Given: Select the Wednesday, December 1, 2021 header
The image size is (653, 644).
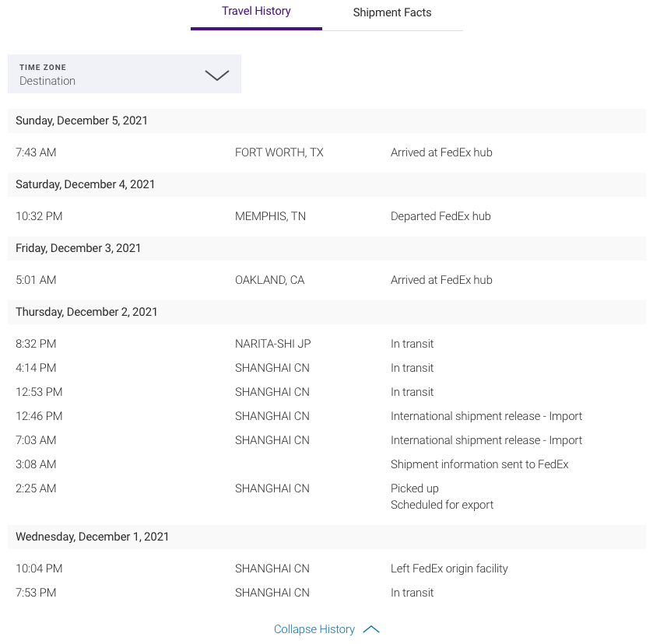Looking at the screenshot, I should [x=93, y=537].
